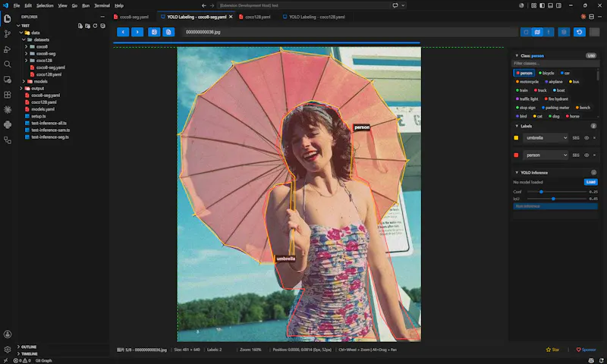
Task: Select the segmentation polygon mode icon
Action: coord(537,32)
